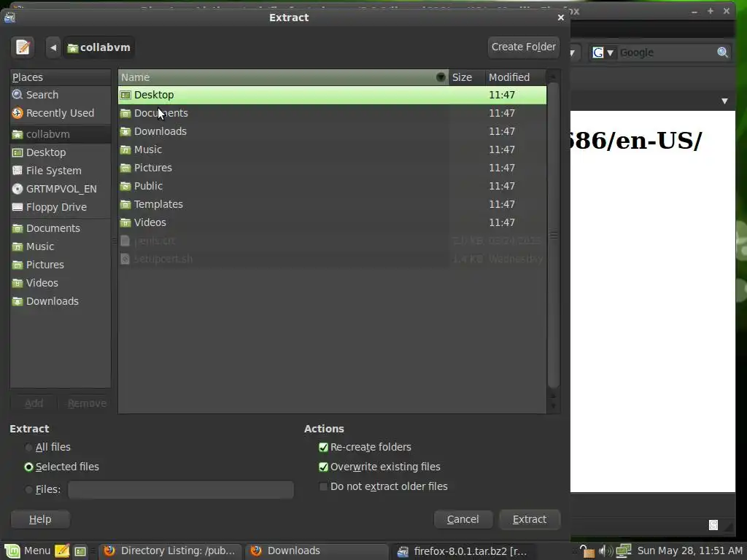Choose Selected files radio button

click(x=61, y=467)
